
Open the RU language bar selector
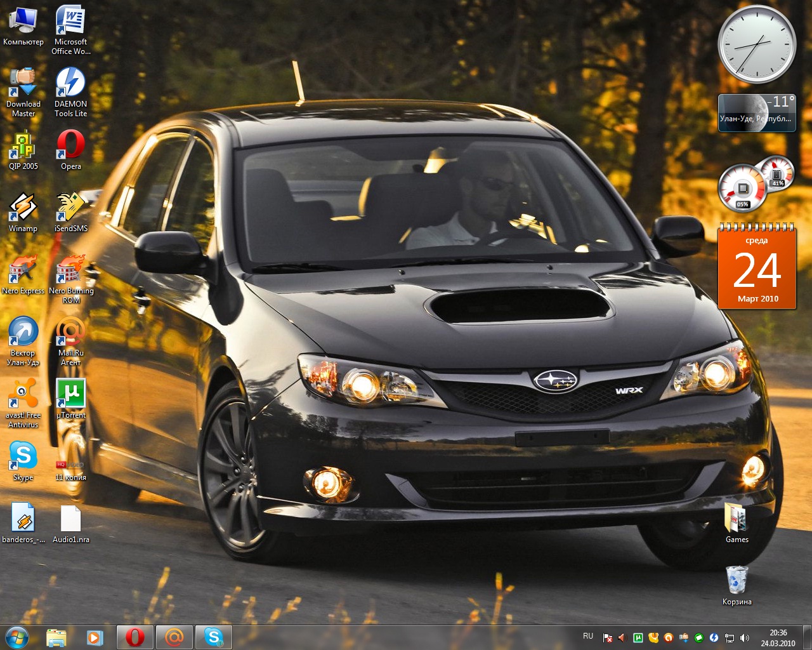[x=588, y=636]
